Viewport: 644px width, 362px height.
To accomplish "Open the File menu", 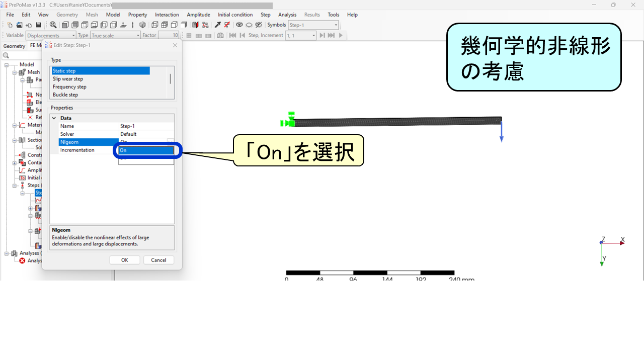I will (10, 15).
